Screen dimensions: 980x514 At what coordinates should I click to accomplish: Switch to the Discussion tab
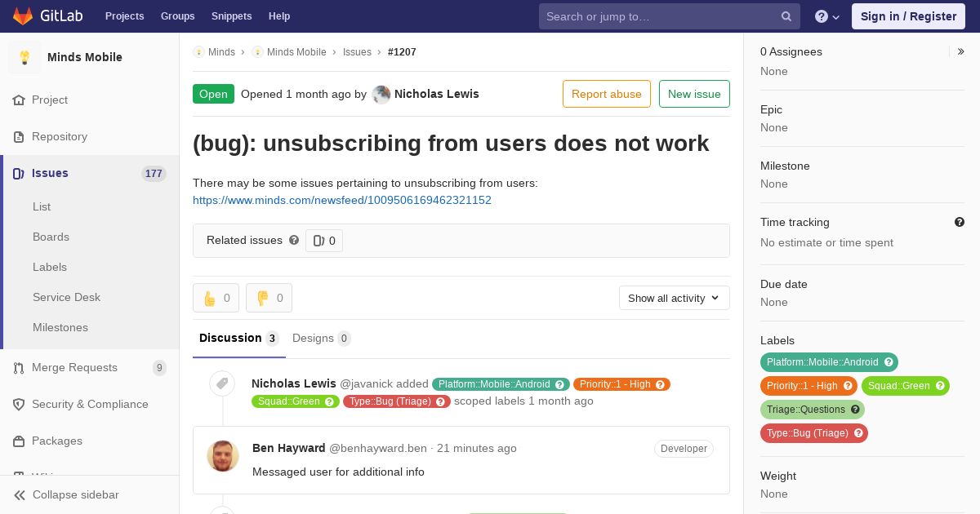tap(239, 339)
